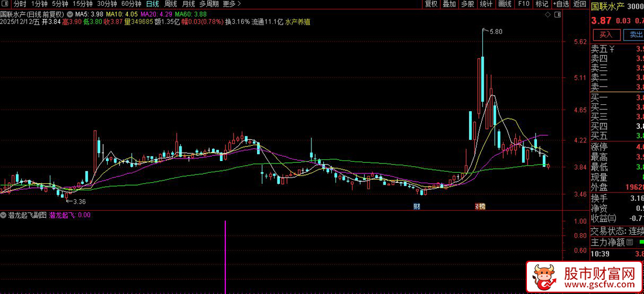Click the ¥ symbol beside 卖五

tap(612, 49)
